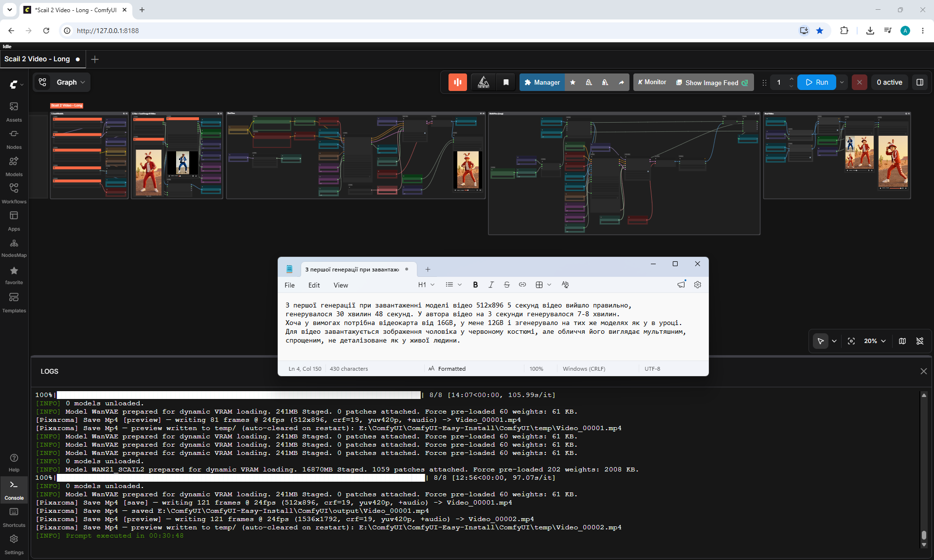The image size is (934, 560).
Task: Click the orange audio bars toolbar icon
Action: coord(458,82)
